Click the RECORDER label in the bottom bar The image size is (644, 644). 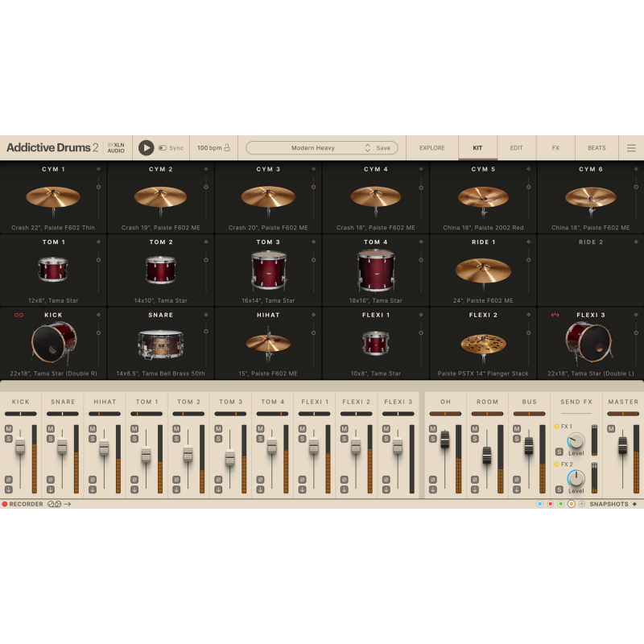(26, 504)
